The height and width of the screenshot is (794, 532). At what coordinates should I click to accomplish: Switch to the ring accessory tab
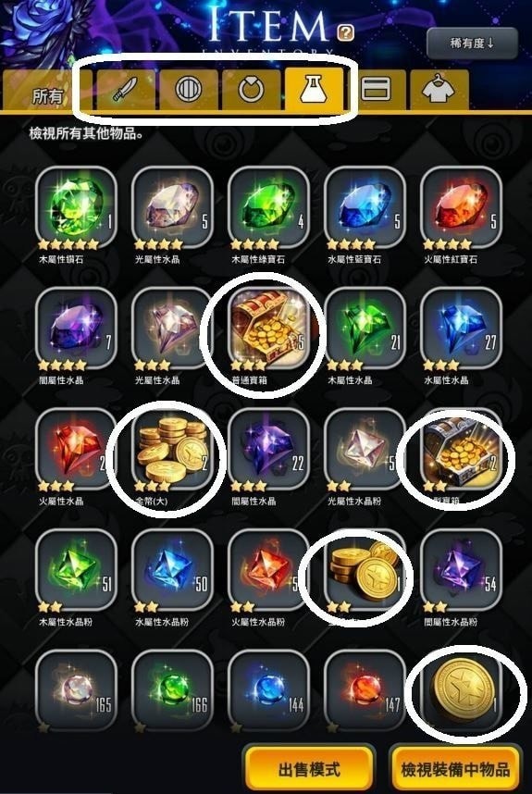251,90
